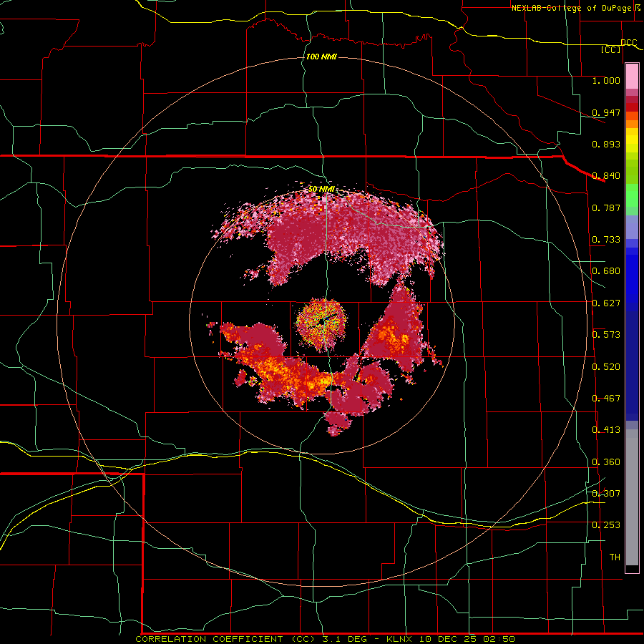Image resolution: width=644 pixels, height=644 pixels.
Task: Click the 0.627 legend value
Action: (606, 303)
